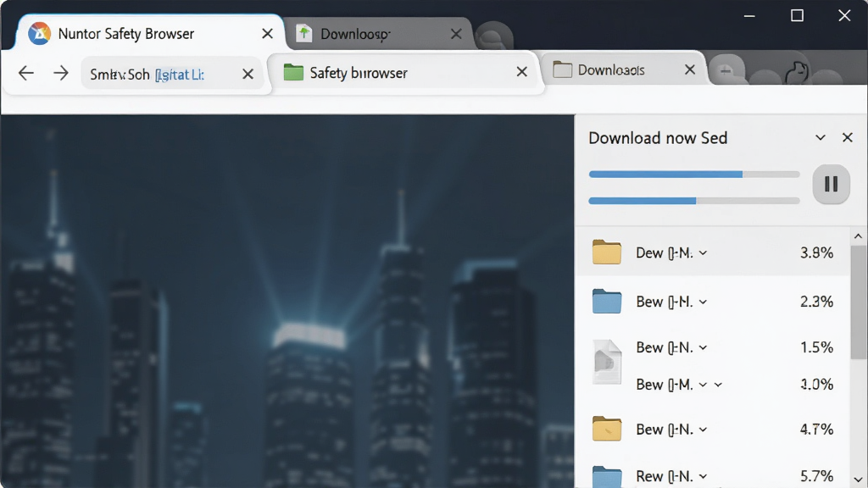Click the downloads list scroll-up arrow

(x=858, y=236)
